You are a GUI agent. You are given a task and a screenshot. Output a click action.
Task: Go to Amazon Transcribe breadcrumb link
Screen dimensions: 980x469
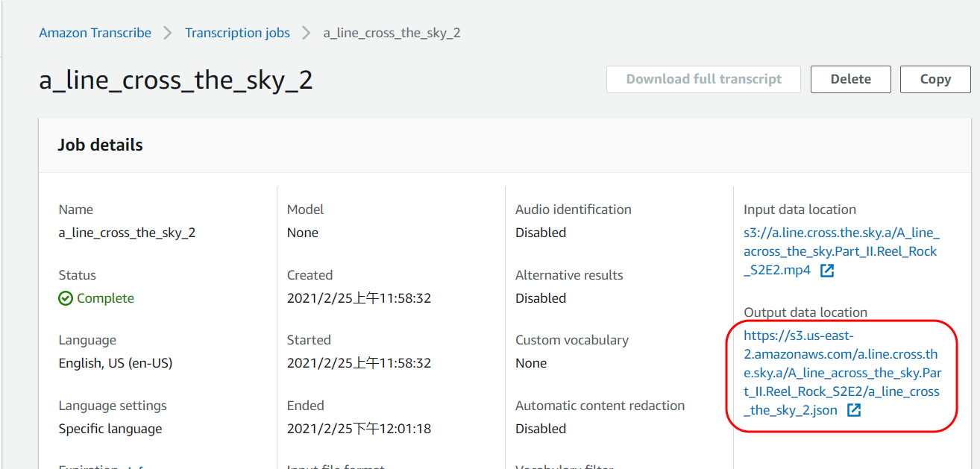click(95, 33)
